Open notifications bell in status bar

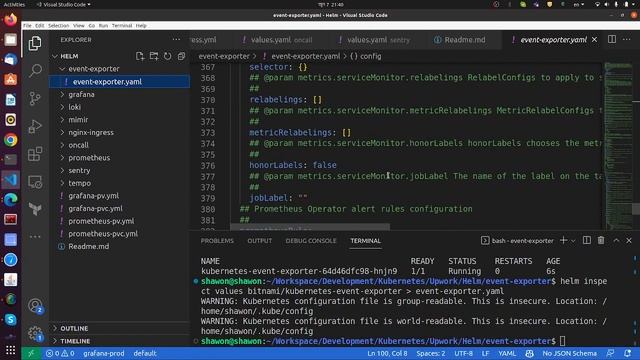[x=628, y=353]
